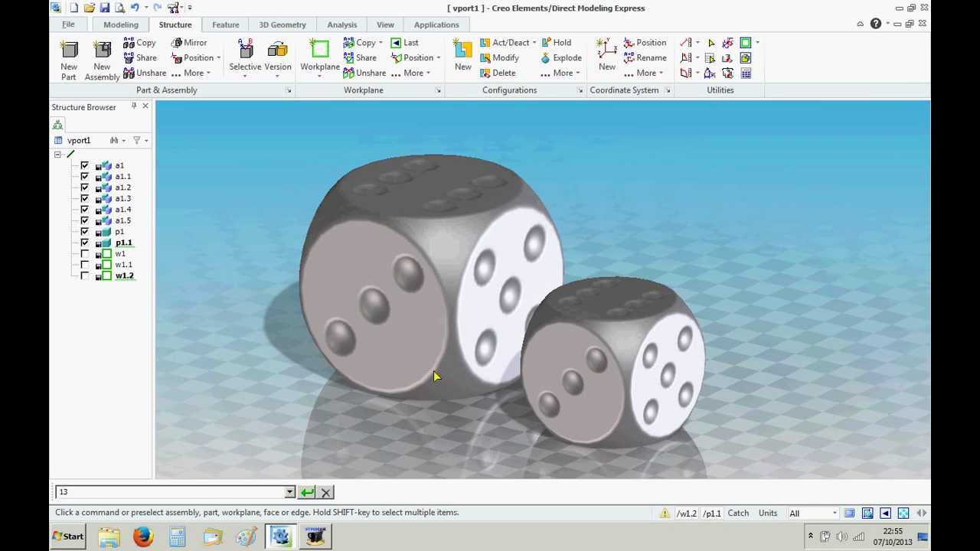The image size is (980, 551).
Task: Open the Copy dropdown in the Workplane group
Action: click(381, 43)
